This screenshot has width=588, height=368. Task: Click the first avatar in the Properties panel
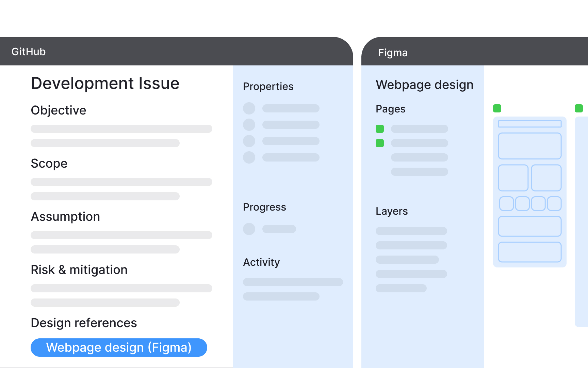(x=249, y=108)
